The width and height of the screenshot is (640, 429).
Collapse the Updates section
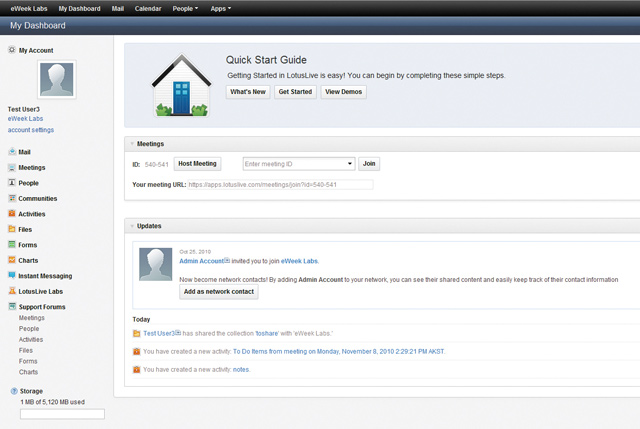132,226
